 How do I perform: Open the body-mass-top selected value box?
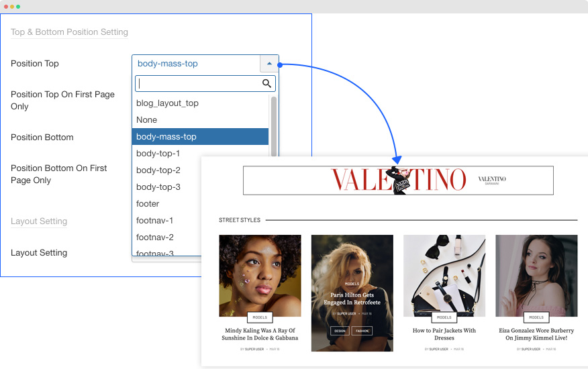[196, 63]
